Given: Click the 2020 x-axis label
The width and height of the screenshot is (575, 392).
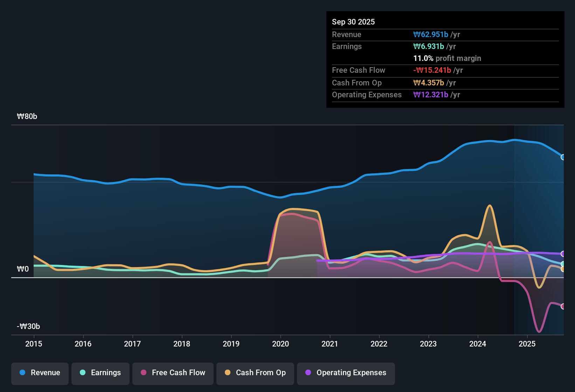Looking at the screenshot, I should tap(280, 344).
